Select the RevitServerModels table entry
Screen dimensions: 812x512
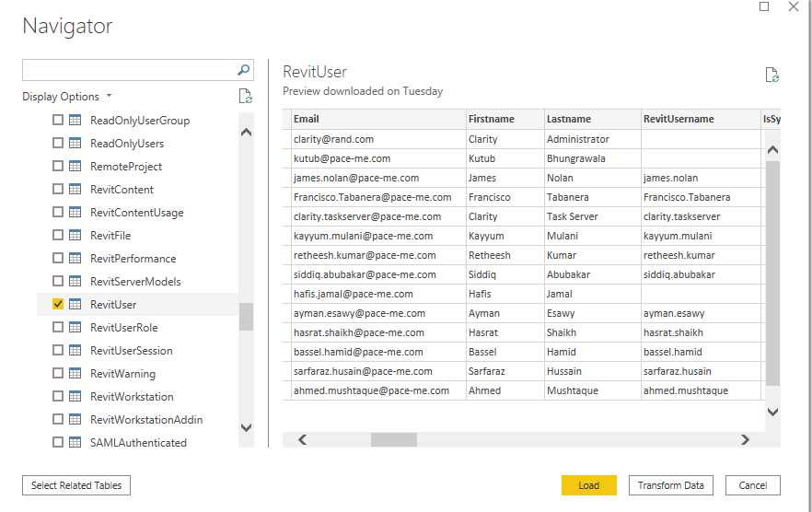tap(134, 282)
